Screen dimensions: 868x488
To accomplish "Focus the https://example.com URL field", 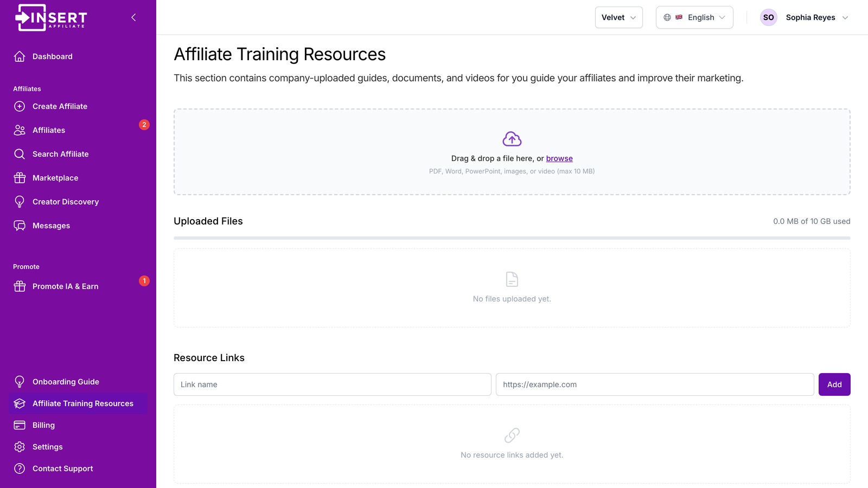I will click(x=655, y=384).
